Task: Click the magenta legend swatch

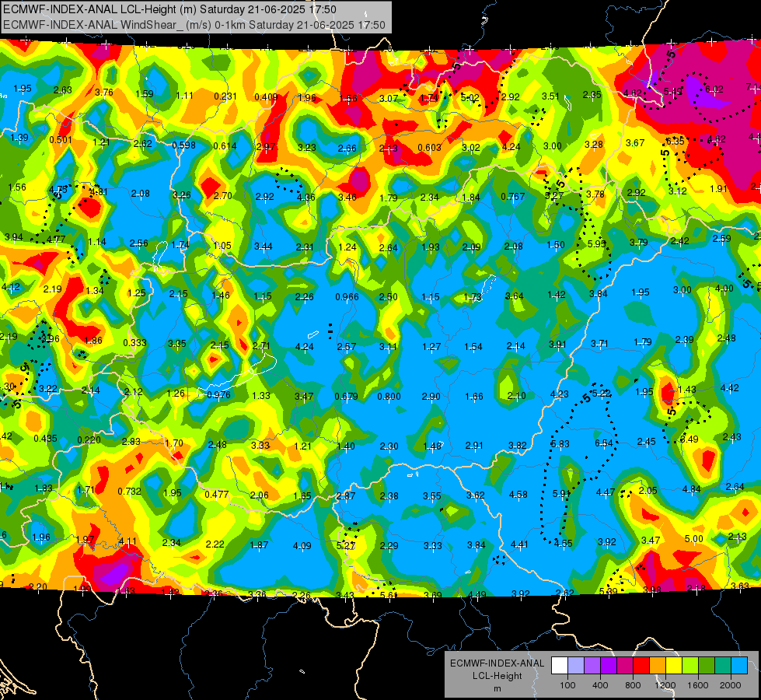Action: pyautogui.click(x=625, y=666)
